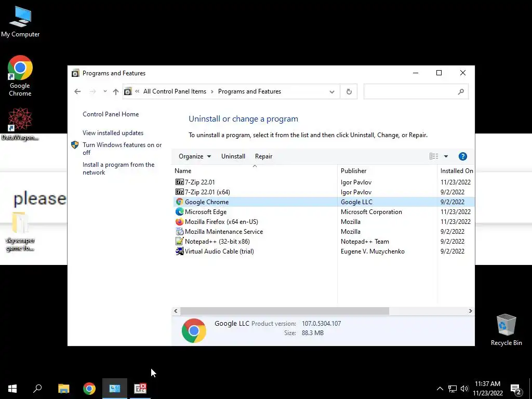Viewport: 532px width, 399px height.
Task: Click the Virtual Audio Cable icon
Action: [179, 251]
